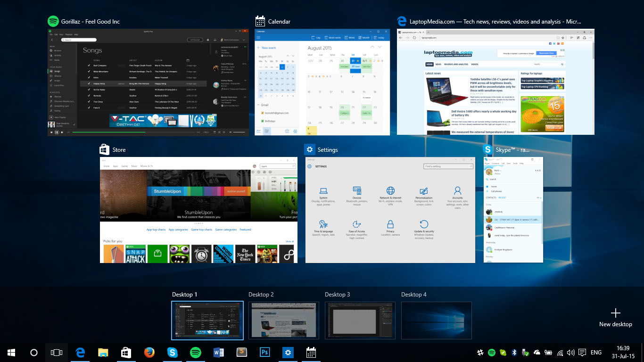Toggle the Bad Company song checkmark in Spotify
Image resolution: width=644 pixels, height=362 pixels.
click(x=89, y=66)
